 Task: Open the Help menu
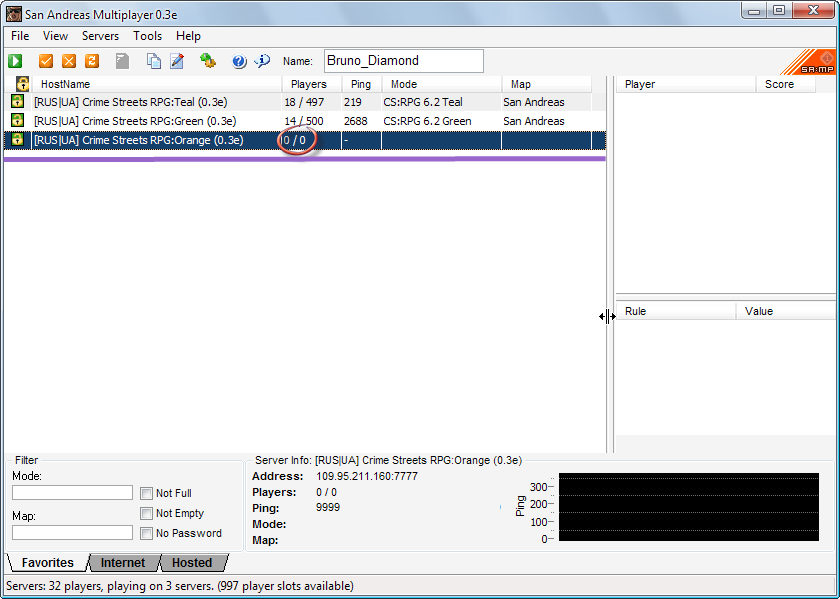(x=188, y=36)
